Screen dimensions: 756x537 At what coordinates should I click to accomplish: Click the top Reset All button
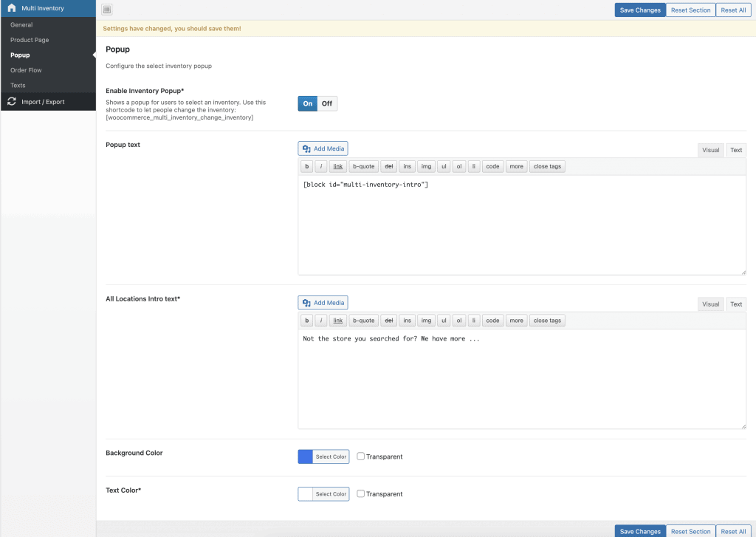pos(733,10)
